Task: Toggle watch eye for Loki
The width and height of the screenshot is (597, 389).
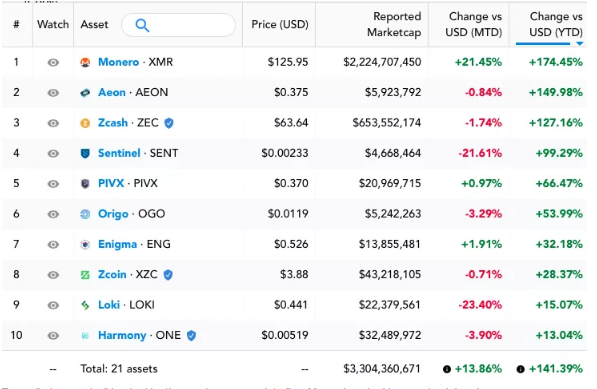Action: tap(53, 305)
